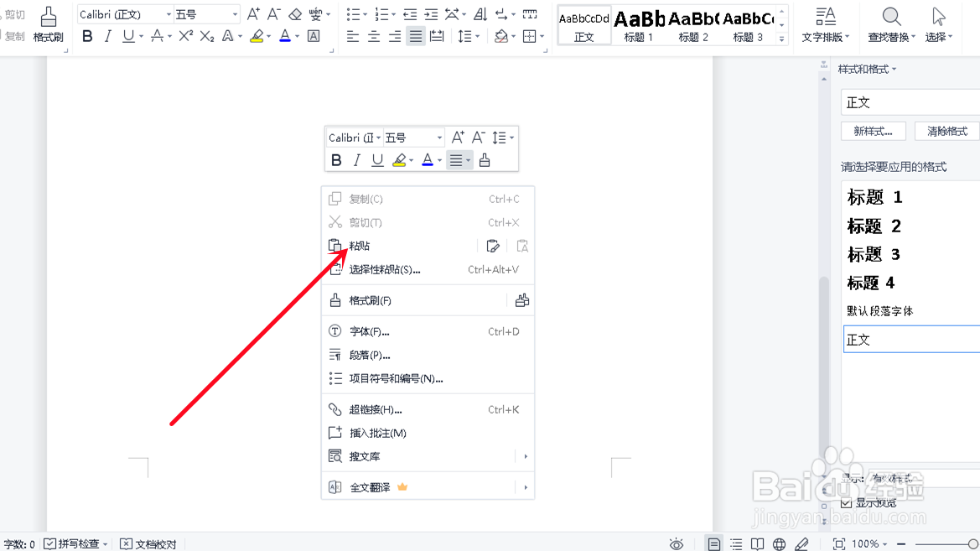Click the 新样式... button
Viewport: 980px width, 551px height.
coord(874,132)
